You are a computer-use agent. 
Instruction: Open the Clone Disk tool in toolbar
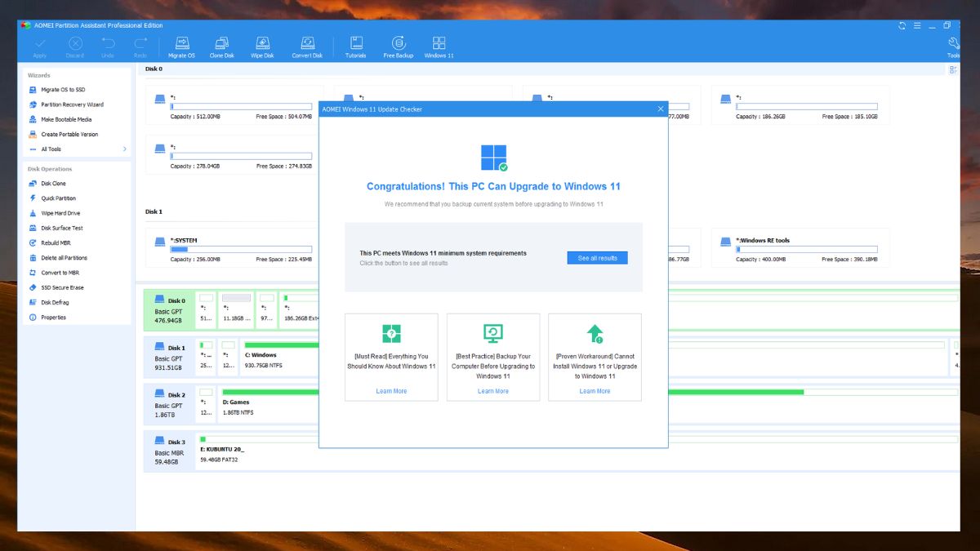click(x=221, y=47)
